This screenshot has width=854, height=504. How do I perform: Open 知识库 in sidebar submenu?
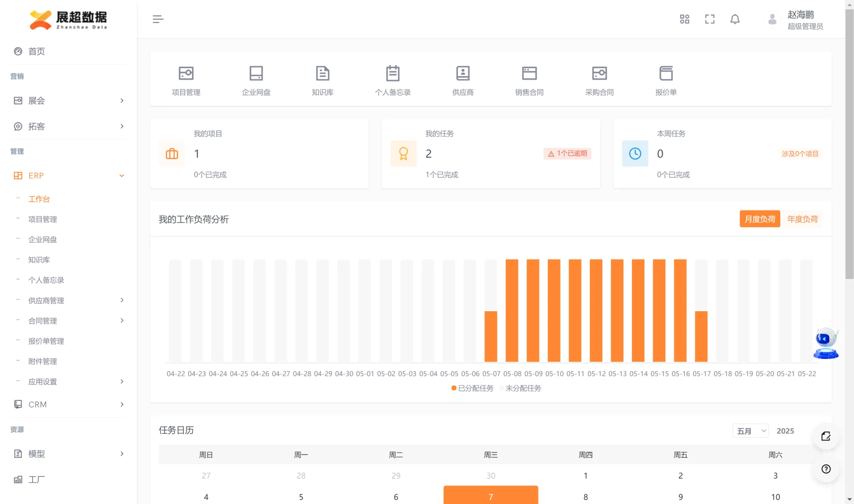pyautogui.click(x=39, y=259)
